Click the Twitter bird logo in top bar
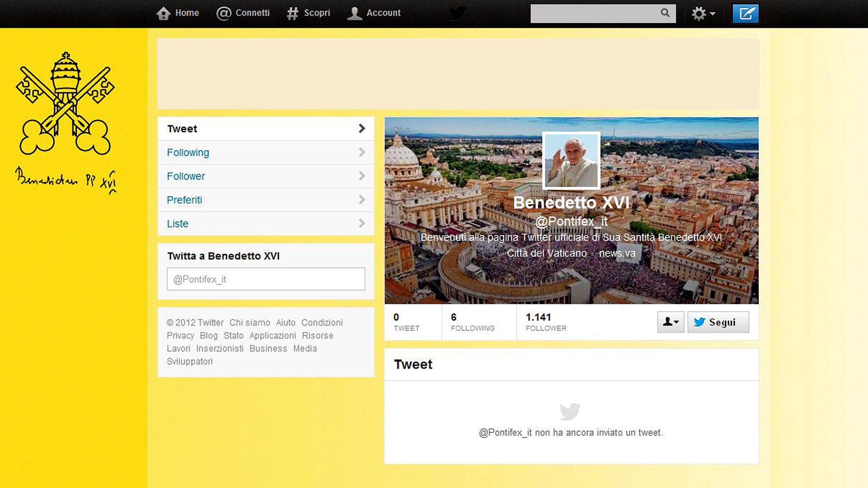The image size is (868, 488). (457, 14)
